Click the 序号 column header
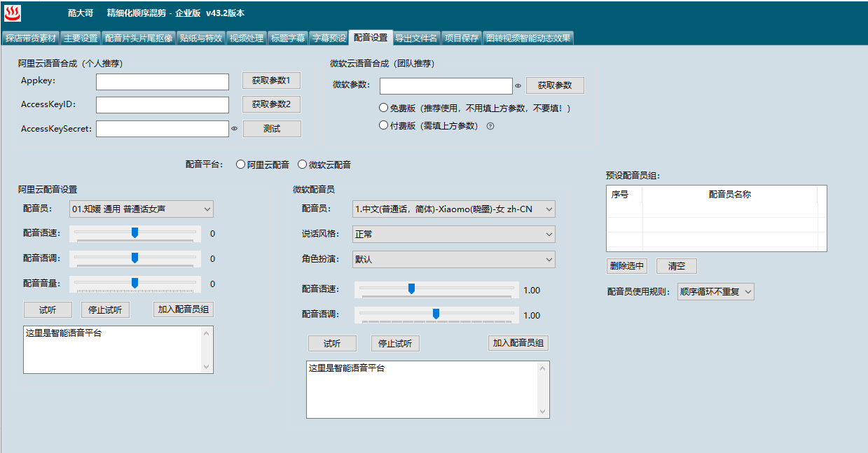868x453 pixels. tap(624, 195)
